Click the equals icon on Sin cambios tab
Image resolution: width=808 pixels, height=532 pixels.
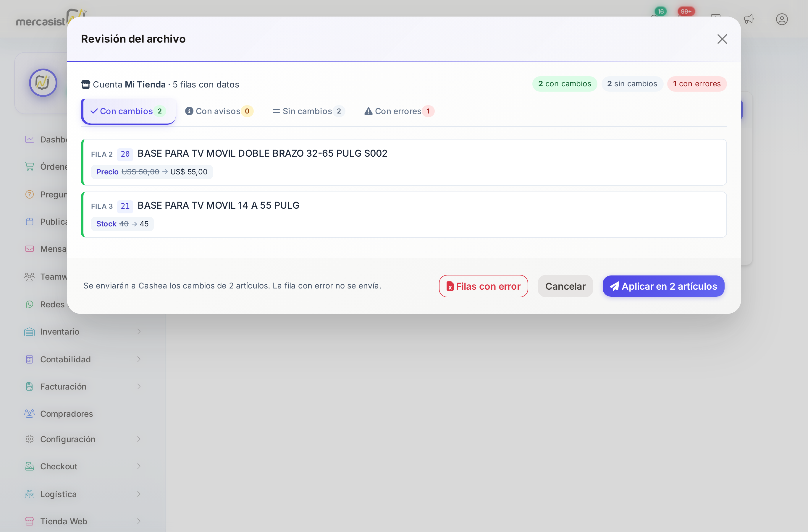click(276, 111)
